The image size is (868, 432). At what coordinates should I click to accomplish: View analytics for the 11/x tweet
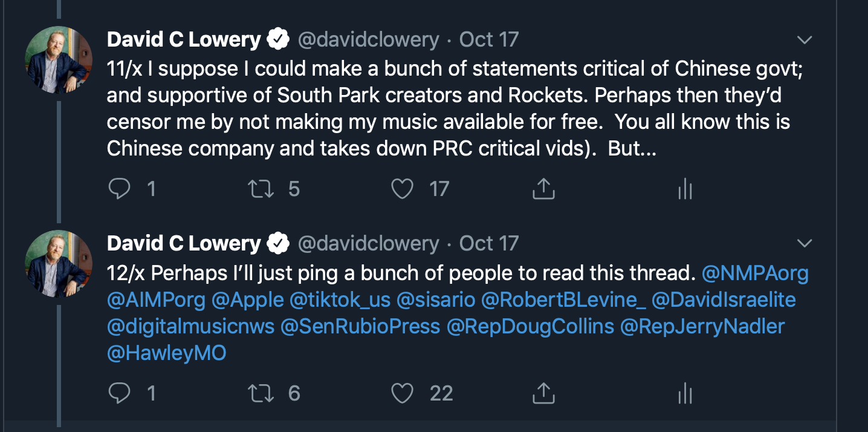point(684,190)
